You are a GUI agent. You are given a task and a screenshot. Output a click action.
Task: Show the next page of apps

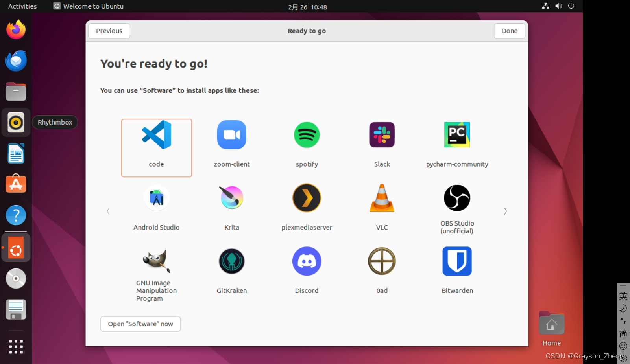tap(505, 211)
